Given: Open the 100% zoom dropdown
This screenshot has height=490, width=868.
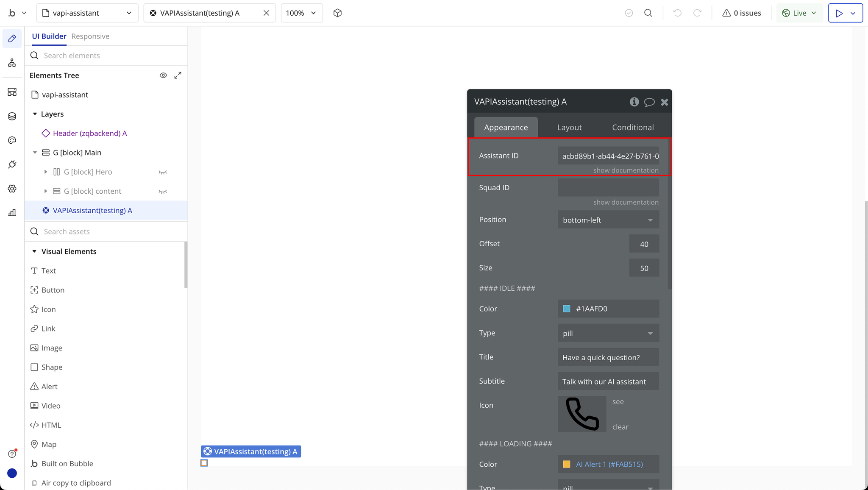Looking at the screenshot, I should tap(301, 13).
